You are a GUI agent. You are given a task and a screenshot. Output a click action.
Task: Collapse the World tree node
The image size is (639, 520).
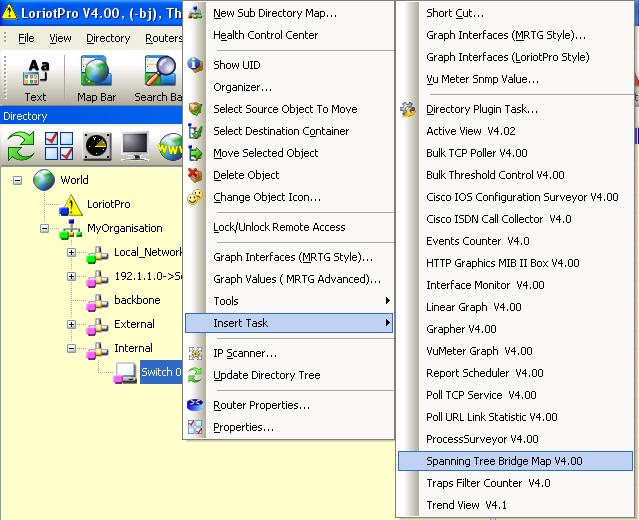pyautogui.click(x=18, y=180)
